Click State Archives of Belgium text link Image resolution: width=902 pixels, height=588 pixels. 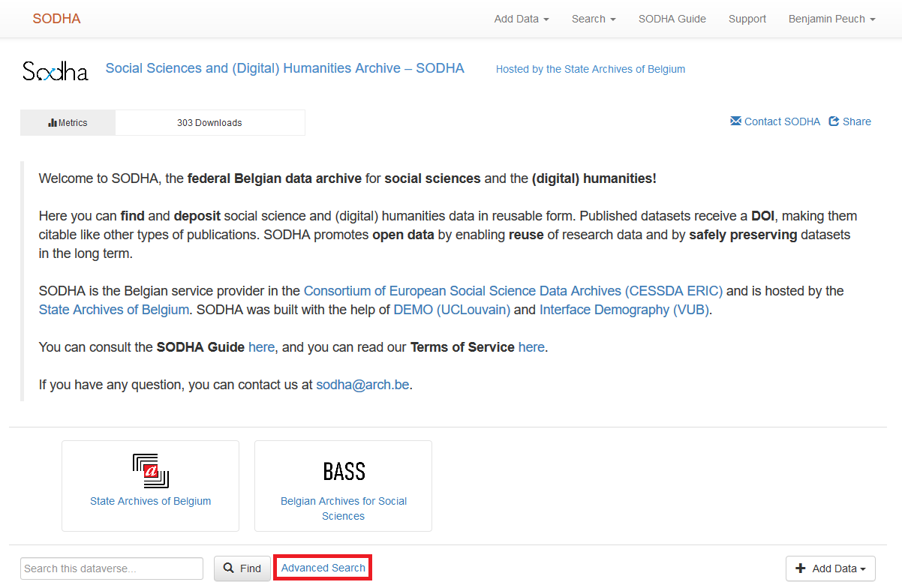(114, 309)
